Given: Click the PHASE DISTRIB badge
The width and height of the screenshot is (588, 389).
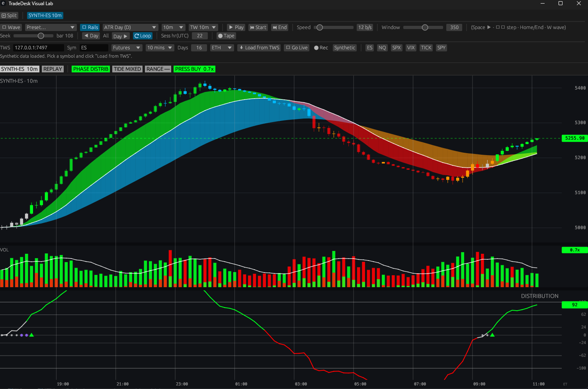Looking at the screenshot, I should pos(91,69).
